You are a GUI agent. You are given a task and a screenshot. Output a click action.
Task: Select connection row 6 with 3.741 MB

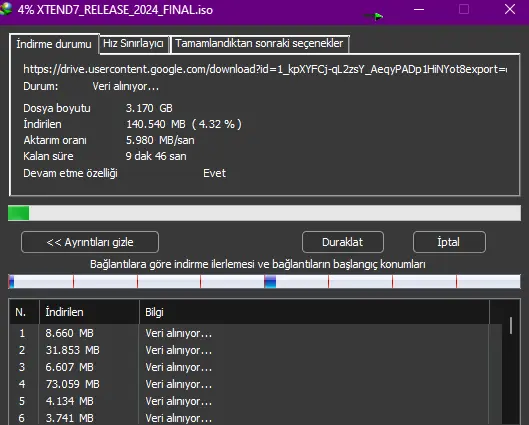(255, 418)
